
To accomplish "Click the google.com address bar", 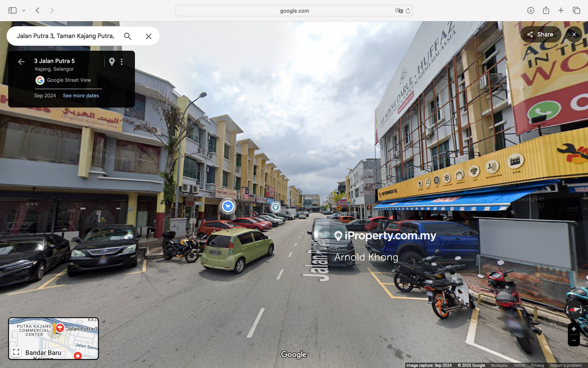I will click(294, 11).
